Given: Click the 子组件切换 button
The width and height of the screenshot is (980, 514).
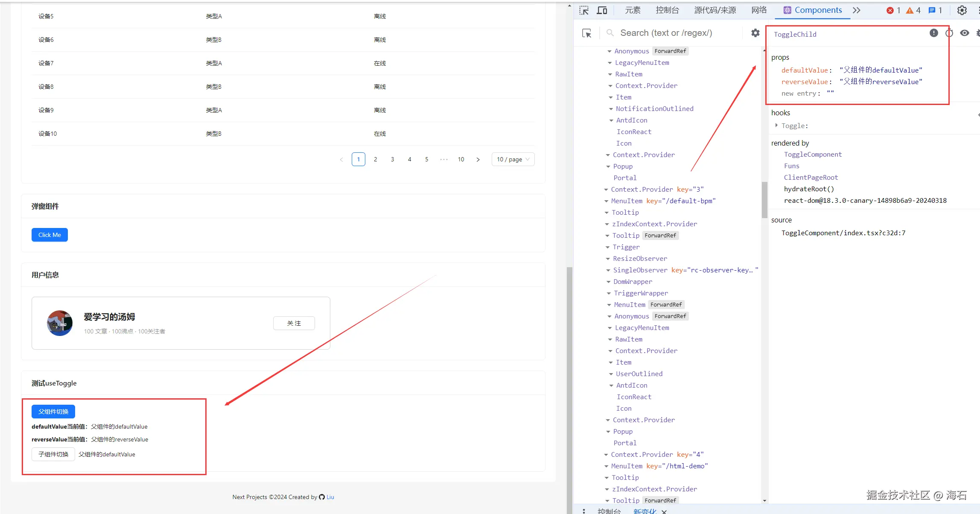Looking at the screenshot, I should point(53,454).
